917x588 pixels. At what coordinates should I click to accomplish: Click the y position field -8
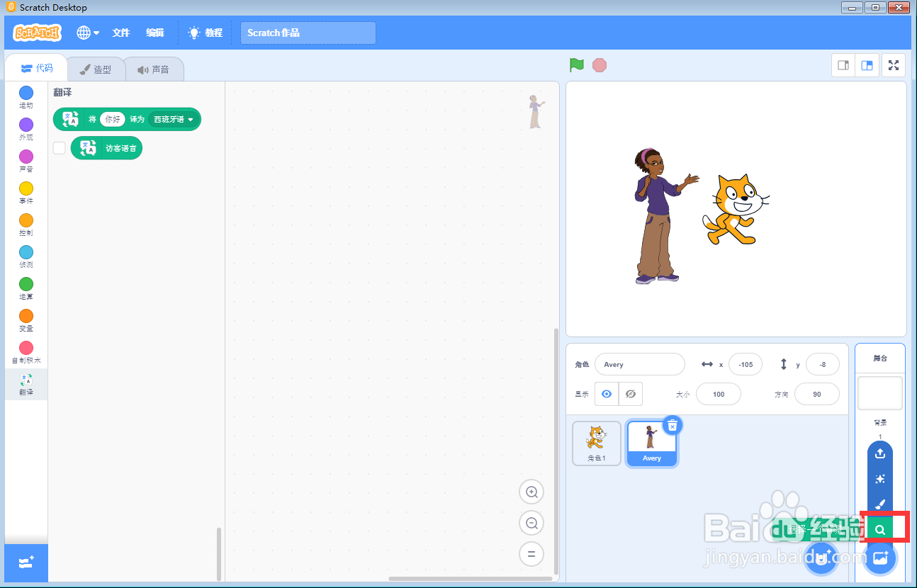point(823,364)
